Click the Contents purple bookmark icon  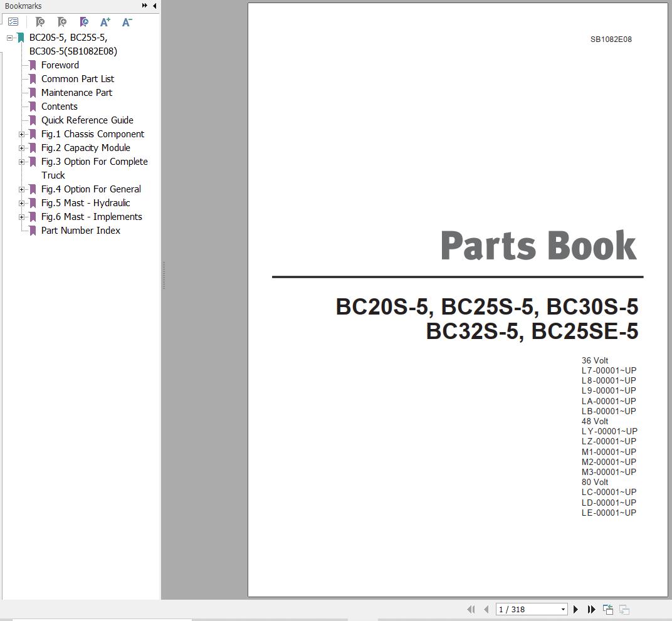[x=33, y=106]
